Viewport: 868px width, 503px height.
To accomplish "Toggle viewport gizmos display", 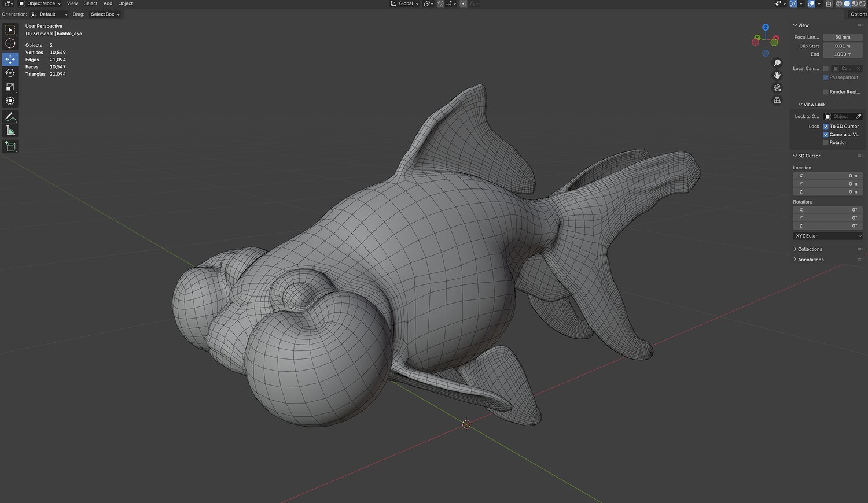I will [793, 3].
